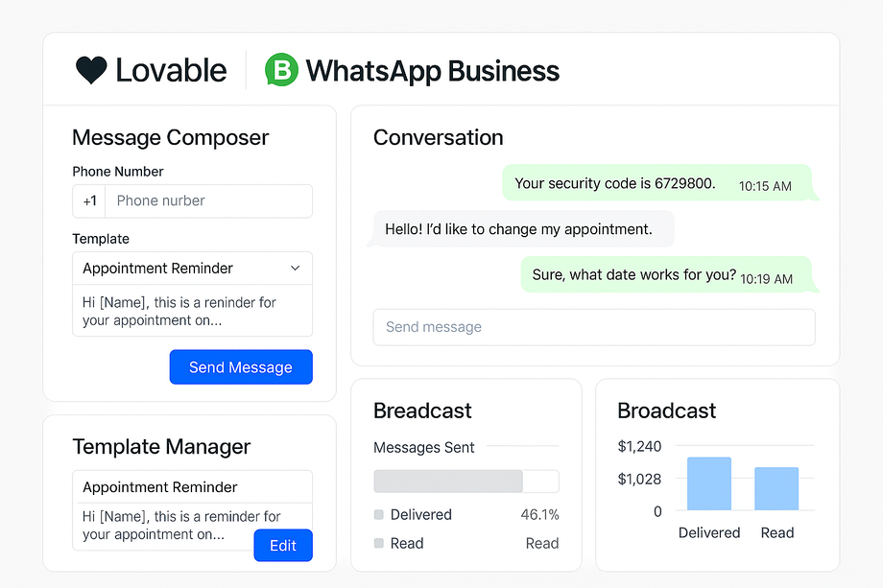
Task: Click the WhatsApp Business green logo icon
Action: pyautogui.click(x=282, y=70)
